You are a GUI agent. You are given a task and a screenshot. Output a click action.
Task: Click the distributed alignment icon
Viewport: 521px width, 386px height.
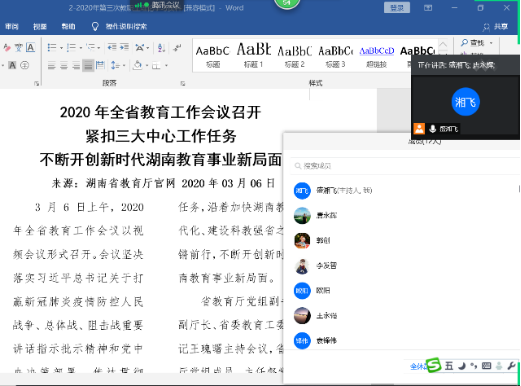click(x=100, y=65)
